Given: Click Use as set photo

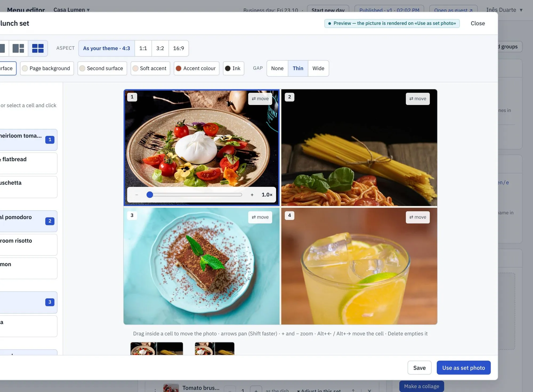Looking at the screenshot, I should click(x=463, y=368).
